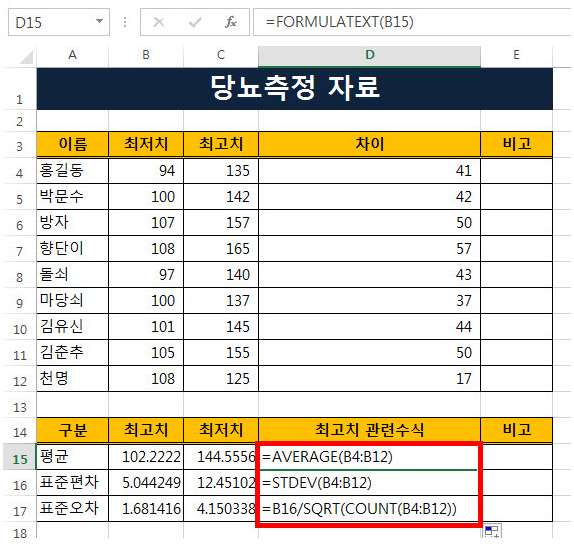Click cell with value 144.5556
Viewport: 574px width, 553px height.
point(221,457)
